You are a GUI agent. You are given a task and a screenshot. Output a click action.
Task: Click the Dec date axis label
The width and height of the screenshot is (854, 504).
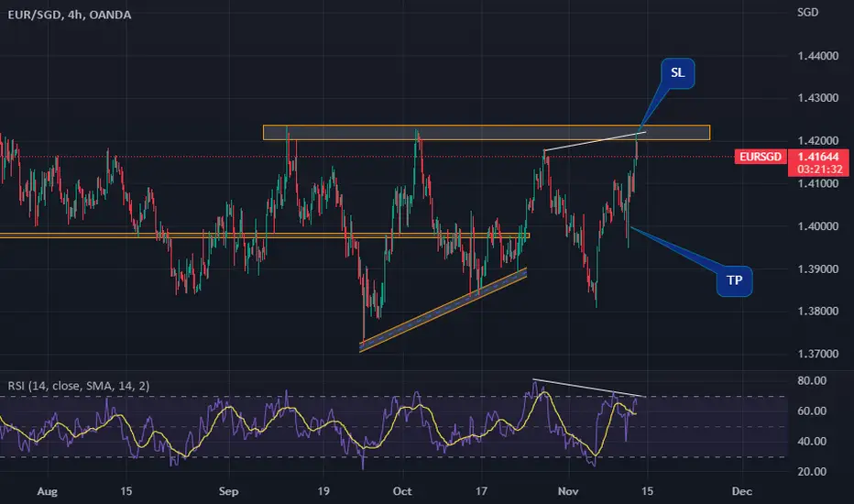click(742, 491)
